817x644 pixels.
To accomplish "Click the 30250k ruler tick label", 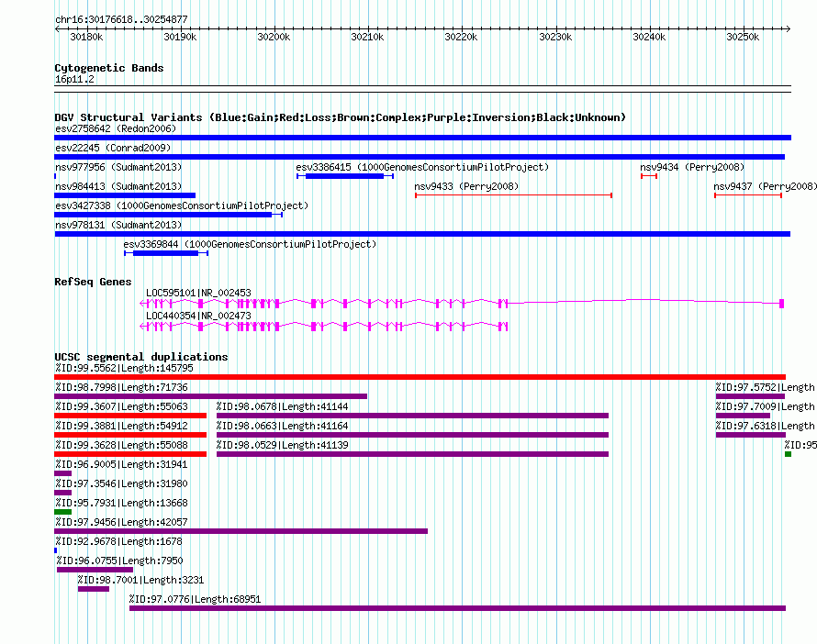I will (743, 37).
